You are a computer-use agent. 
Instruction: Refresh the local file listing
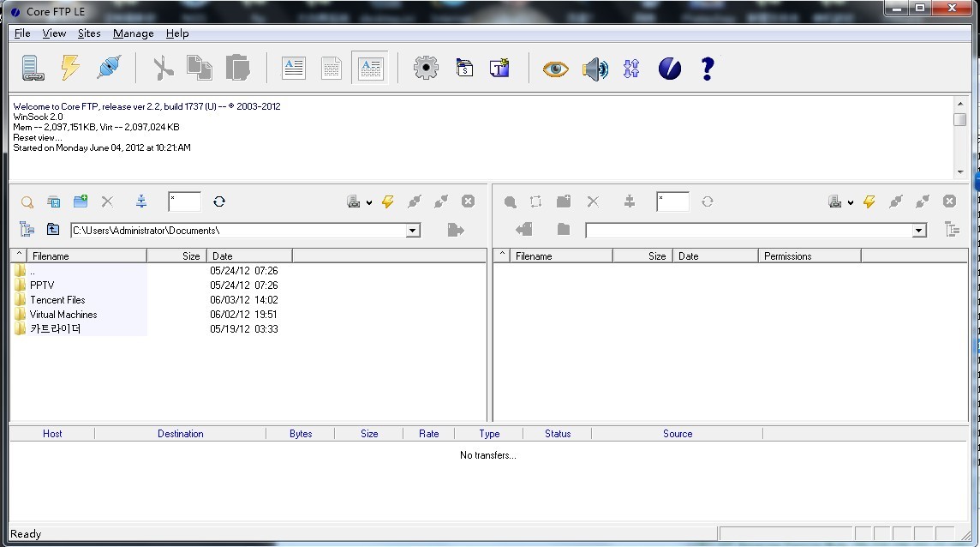(219, 201)
